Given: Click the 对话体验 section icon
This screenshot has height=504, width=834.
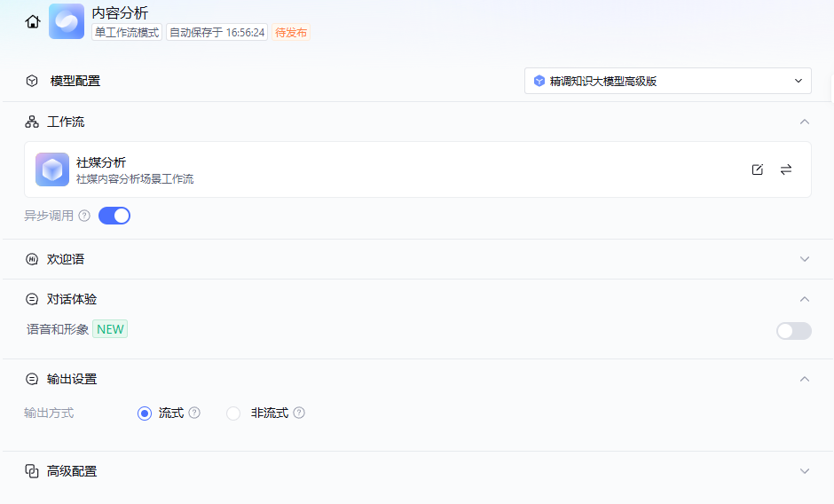Looking at the screenshot, I should (x=32, y=299).
